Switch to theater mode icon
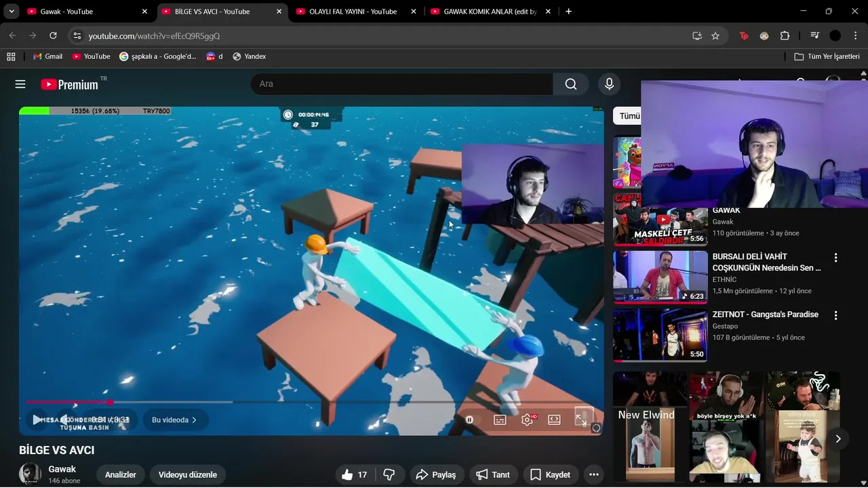Screen dimensions: 868x488 coord(554,420)
